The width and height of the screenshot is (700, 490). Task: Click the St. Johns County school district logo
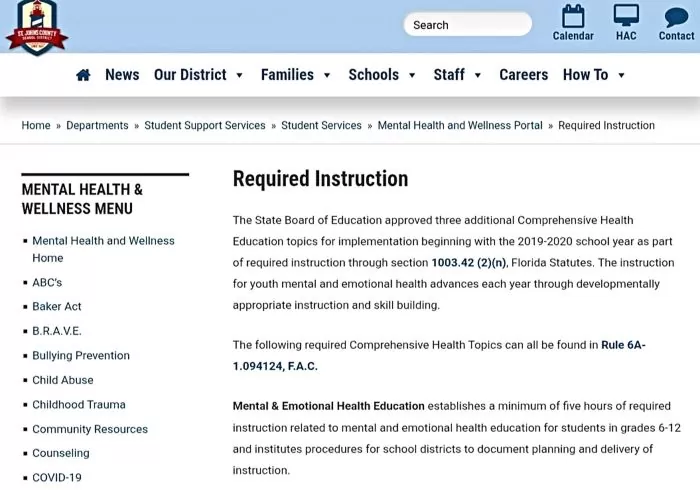pos(36,27)
